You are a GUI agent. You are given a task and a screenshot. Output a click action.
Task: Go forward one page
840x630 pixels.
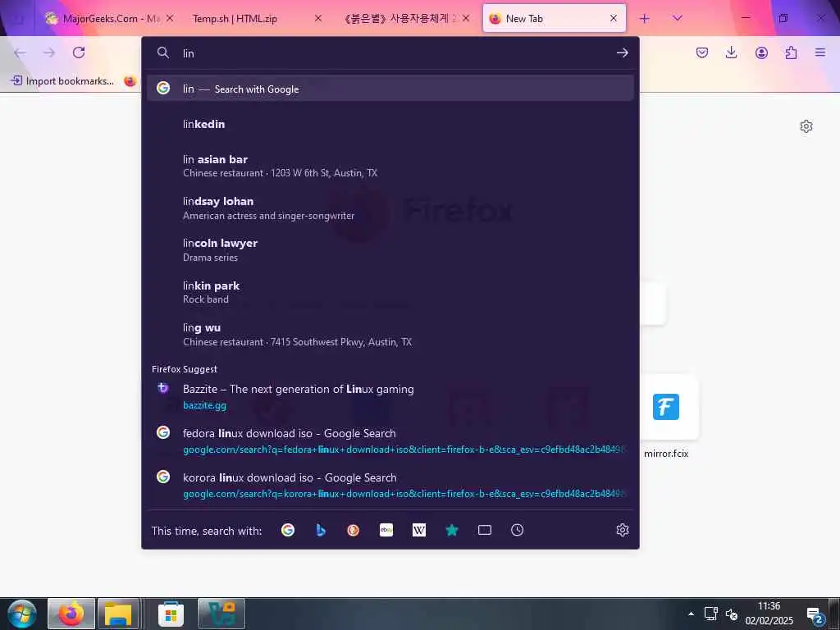[49, 52]
